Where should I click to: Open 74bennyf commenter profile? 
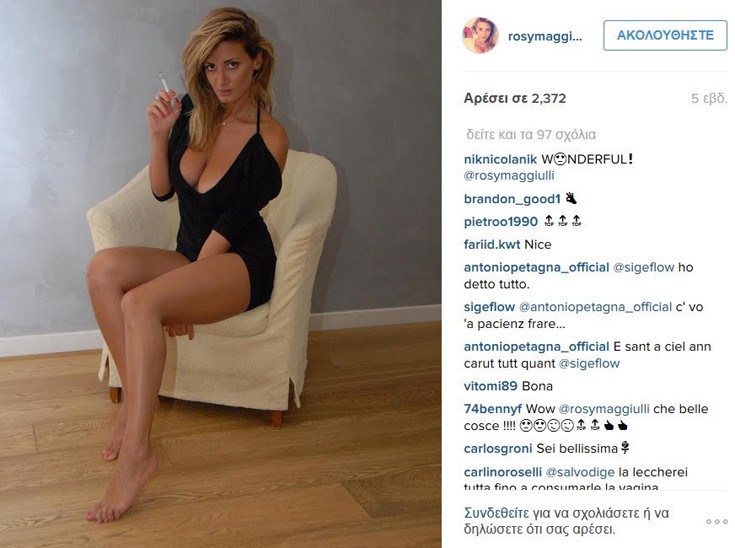(493, 409)
